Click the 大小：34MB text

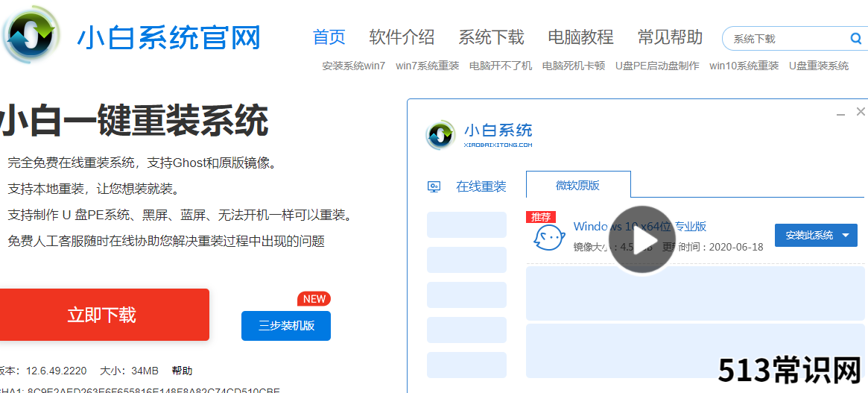click(x=130, y=371)
